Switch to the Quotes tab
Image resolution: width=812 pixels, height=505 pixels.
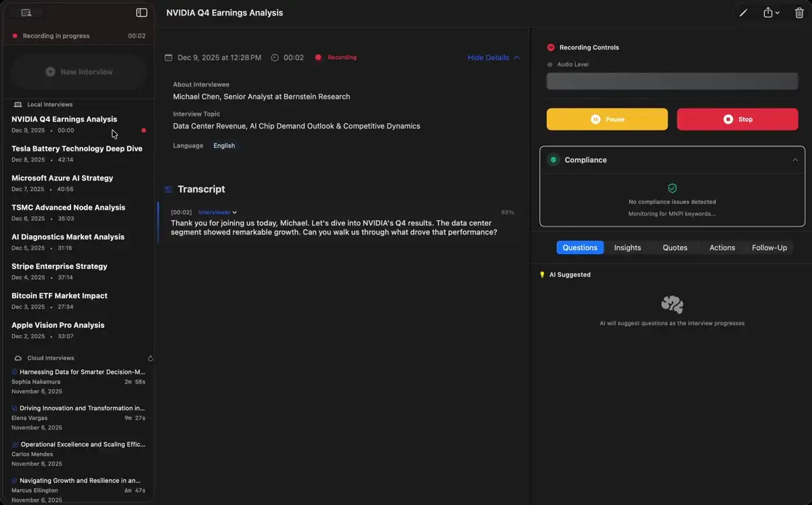point(675,248)
